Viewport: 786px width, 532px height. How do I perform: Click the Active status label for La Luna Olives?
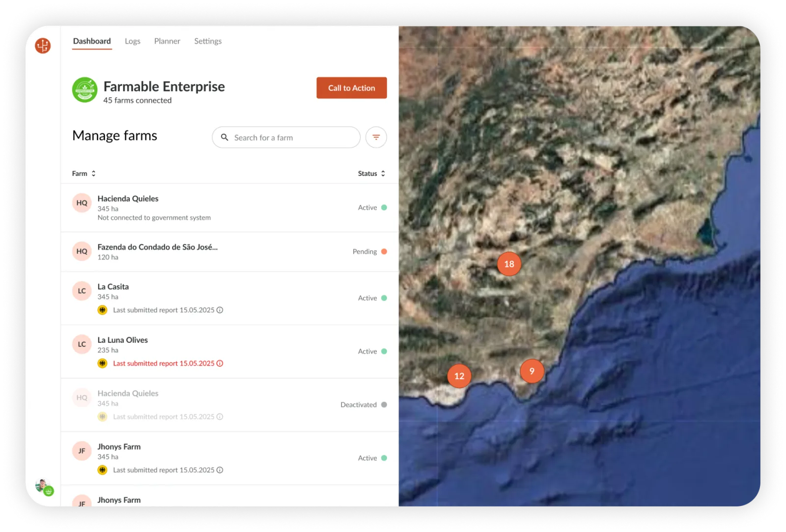click(x=367, y=352)
